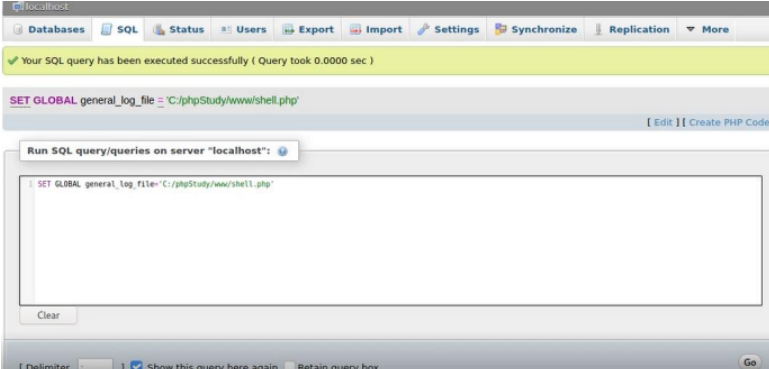The image size is (769, 369).
Task: Click the SET keyword in executed query
Action: point(20,101)
